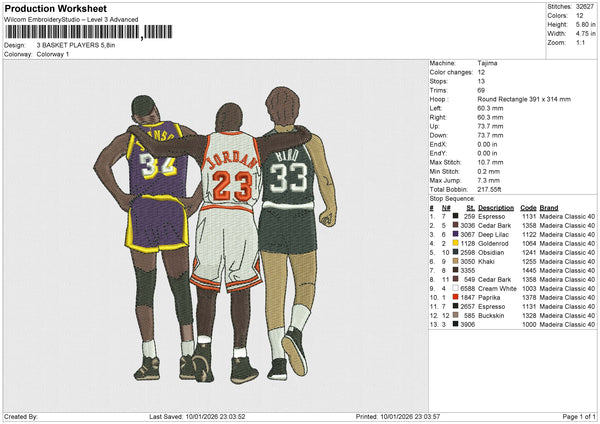Click stitch count '3067' in row 3
600x424 pixels.
pyautogui.click(x=468, y=235)
